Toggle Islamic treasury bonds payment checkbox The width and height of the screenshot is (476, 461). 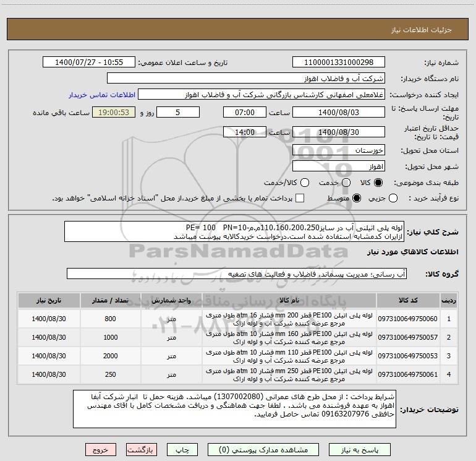[300, 198]
